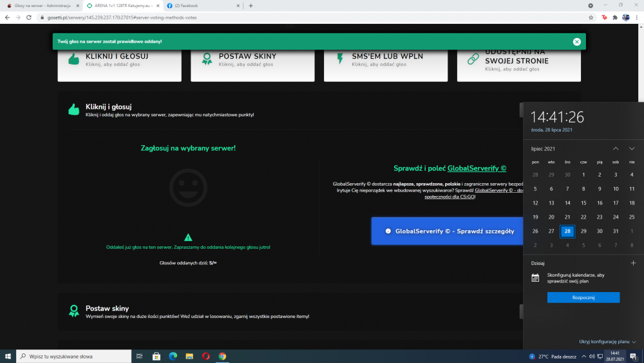This screenshot has height=363, width=644.
Task: Go to next month in calendar
Action: (632, 149)
